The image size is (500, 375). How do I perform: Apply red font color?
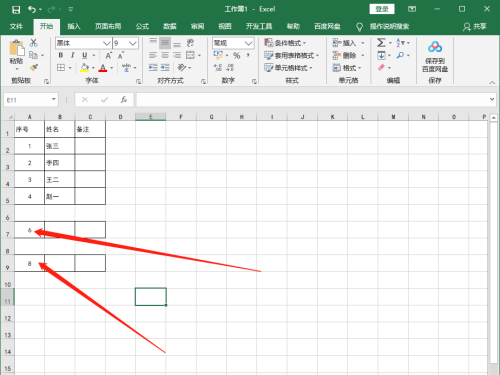pyautogui.click(x=103, y=68)
